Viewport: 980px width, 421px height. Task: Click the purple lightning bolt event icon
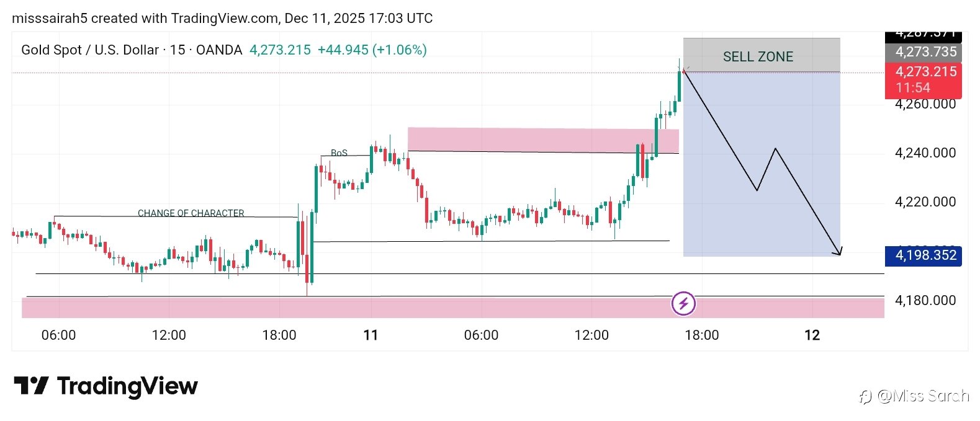tap(683, 304)
